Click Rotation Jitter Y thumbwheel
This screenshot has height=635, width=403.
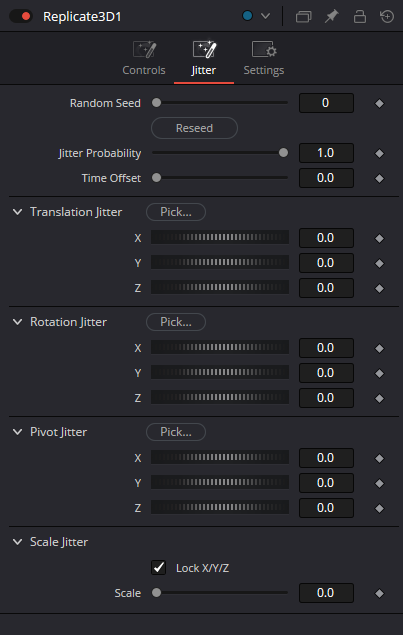tap(220, 373)
